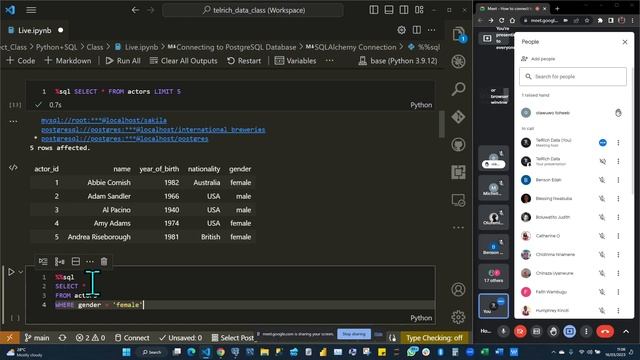Screen dimensions: 640x360
Task: Toggle camera in Meet controls
Action: coord(520,331)
